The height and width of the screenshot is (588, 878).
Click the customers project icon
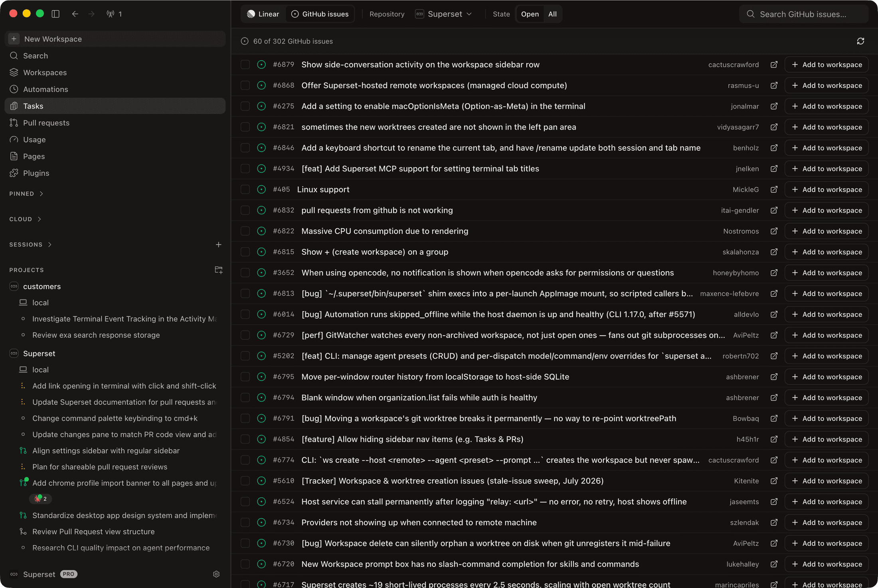pyautogui.click(x=14, y=286)
